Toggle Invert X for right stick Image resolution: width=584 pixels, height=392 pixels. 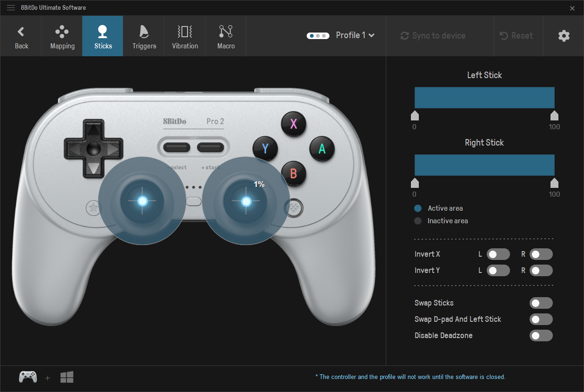click(x=541, y=254)
